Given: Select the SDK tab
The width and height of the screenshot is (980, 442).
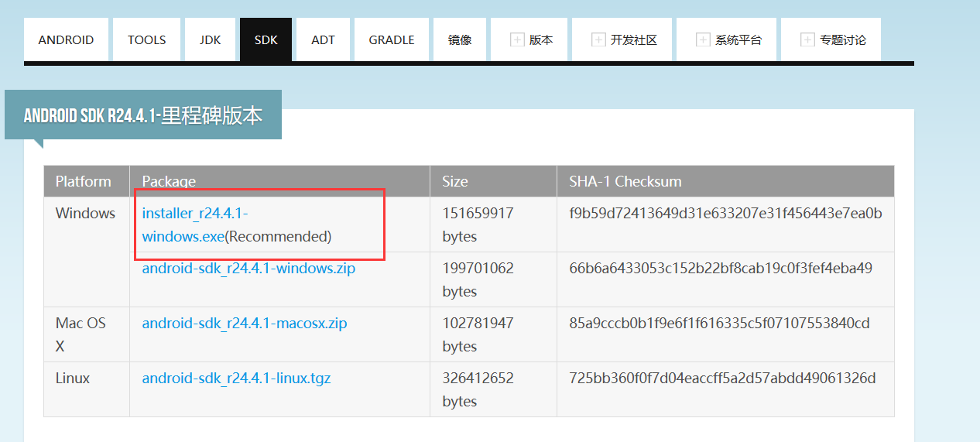Looking at the screenshot, I should coord(266,39).
